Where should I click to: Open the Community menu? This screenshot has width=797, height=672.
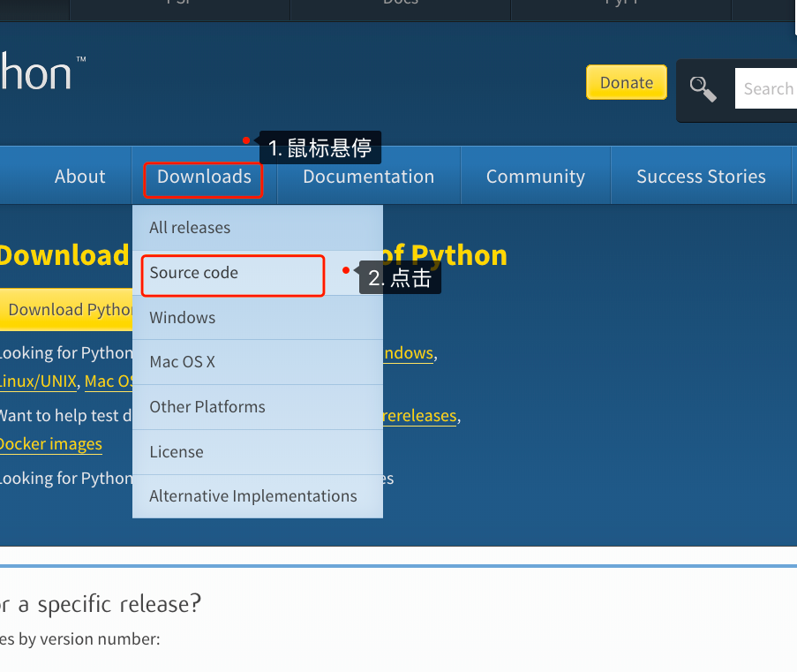click(535, 177)
